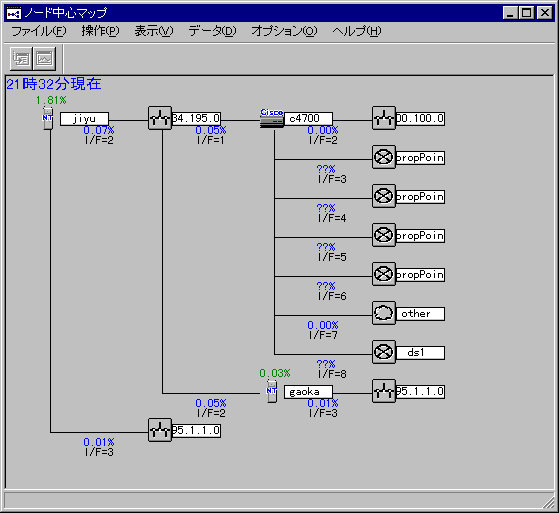Click the I/F=3 DropPoint crossed-circle icon
Screen dimensions: 559x513
click(384, 157)
